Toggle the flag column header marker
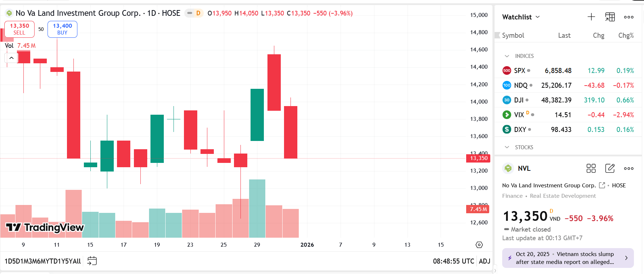 [497, 35]
